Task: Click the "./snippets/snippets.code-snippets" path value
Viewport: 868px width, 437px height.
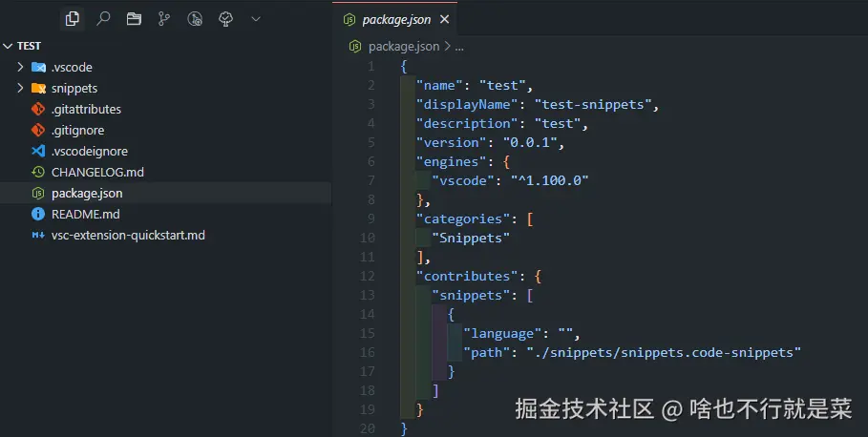Action: 664,352
